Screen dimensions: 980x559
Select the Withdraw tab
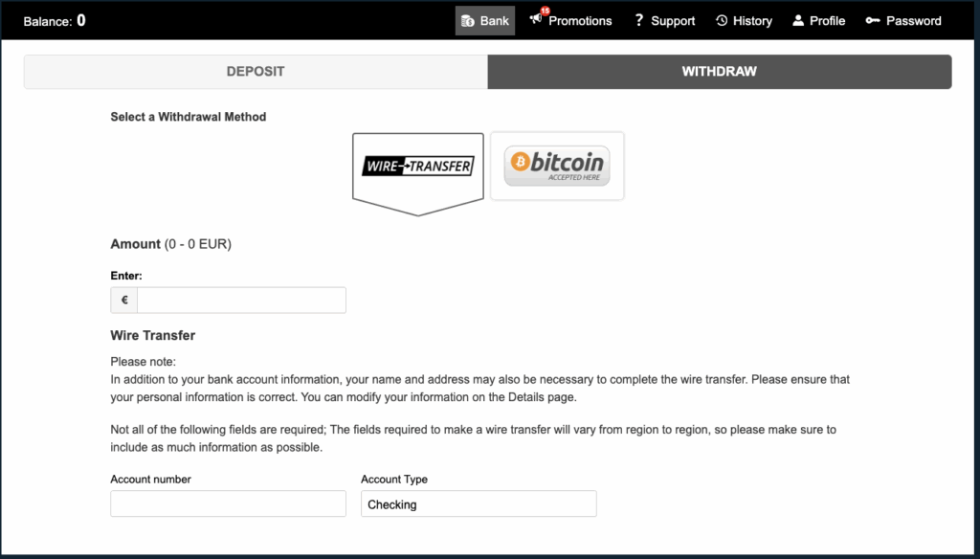(719, 72)
